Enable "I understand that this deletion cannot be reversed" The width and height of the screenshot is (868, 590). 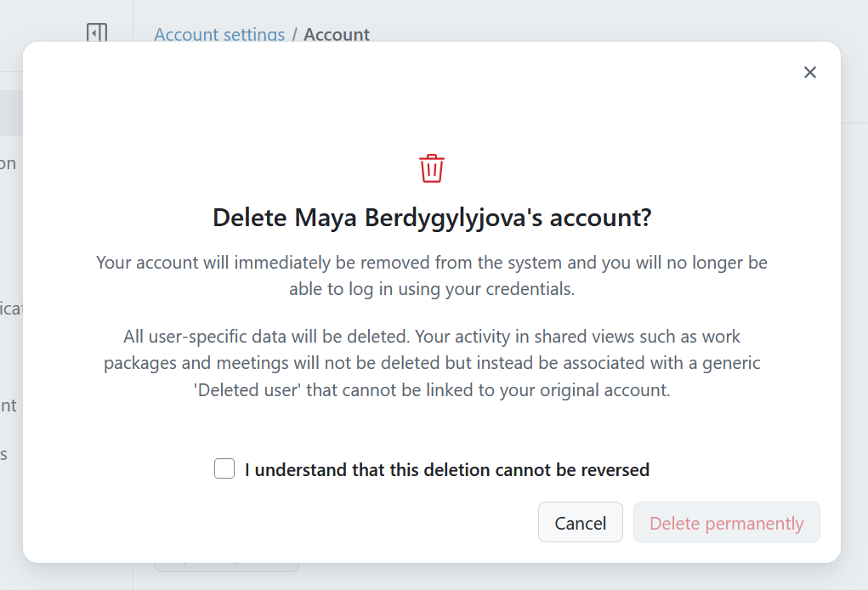[x=224, y=468]
